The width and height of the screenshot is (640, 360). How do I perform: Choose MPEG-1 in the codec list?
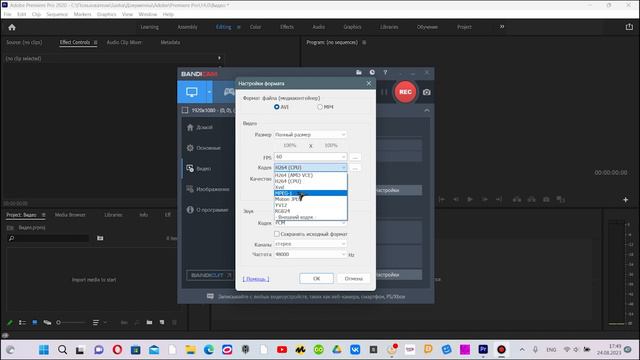[x=311, y=193]
